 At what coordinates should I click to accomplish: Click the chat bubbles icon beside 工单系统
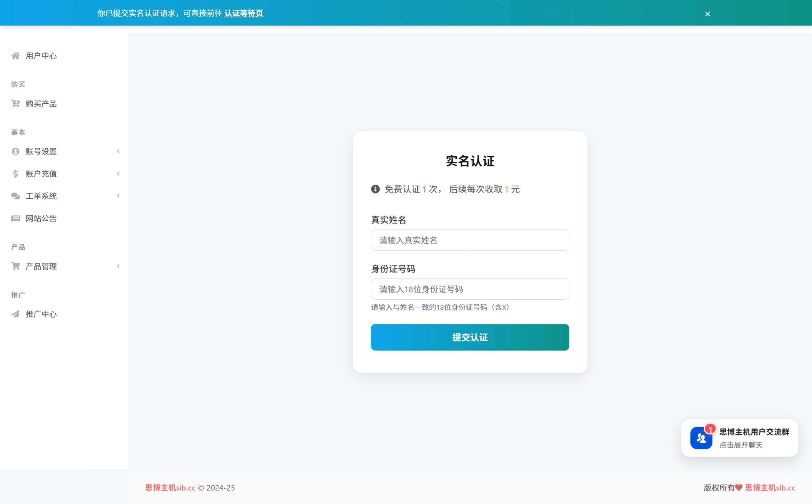coord(15,196)
